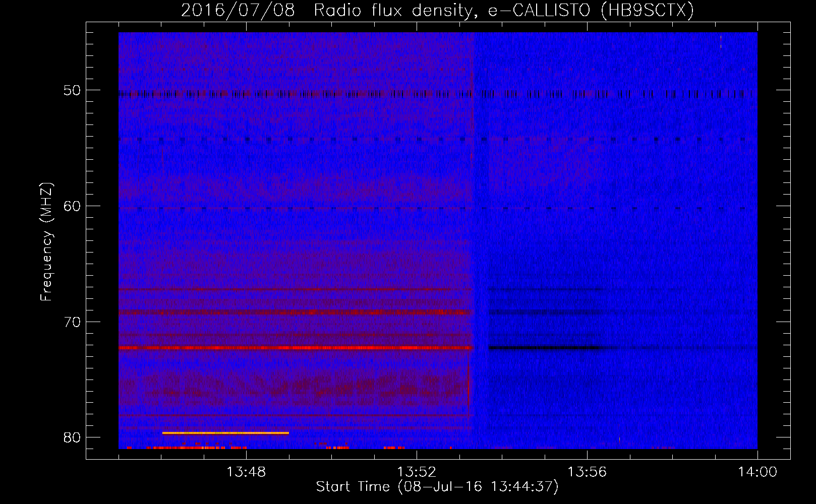Click the '13:56' time tick label
816x504 pixels.
pos(587,472)
